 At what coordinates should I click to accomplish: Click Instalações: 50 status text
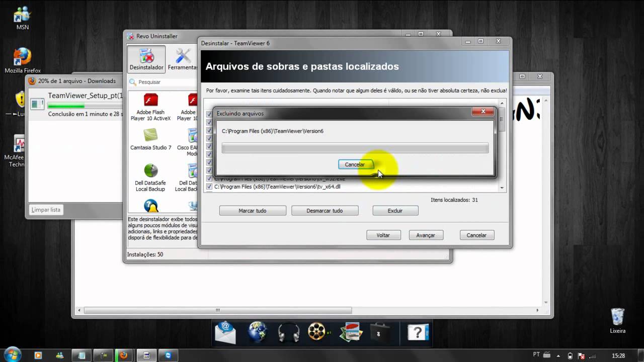click(x=145, y=254)
